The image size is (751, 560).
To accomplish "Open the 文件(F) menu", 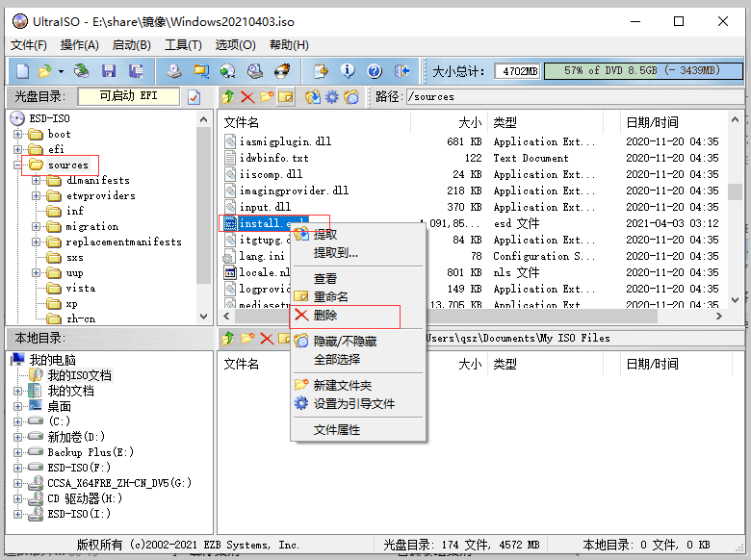I will tap(29, 45).
